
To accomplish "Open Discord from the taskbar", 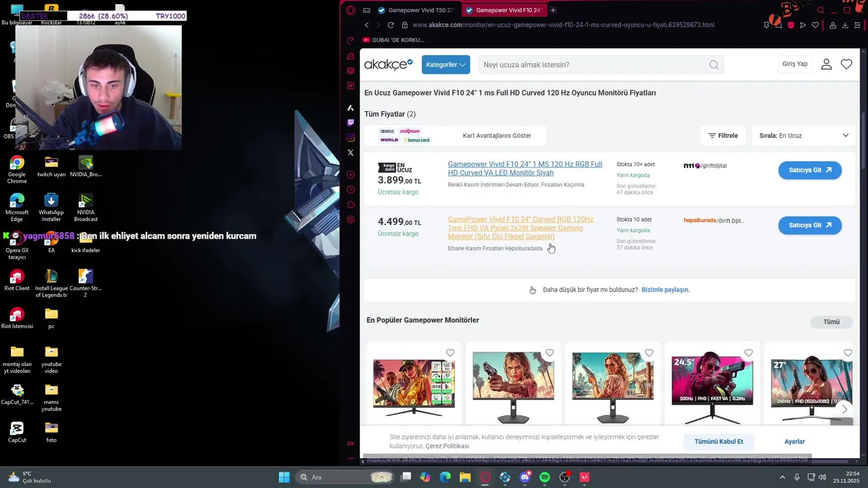I will click(x=524, y=477).
